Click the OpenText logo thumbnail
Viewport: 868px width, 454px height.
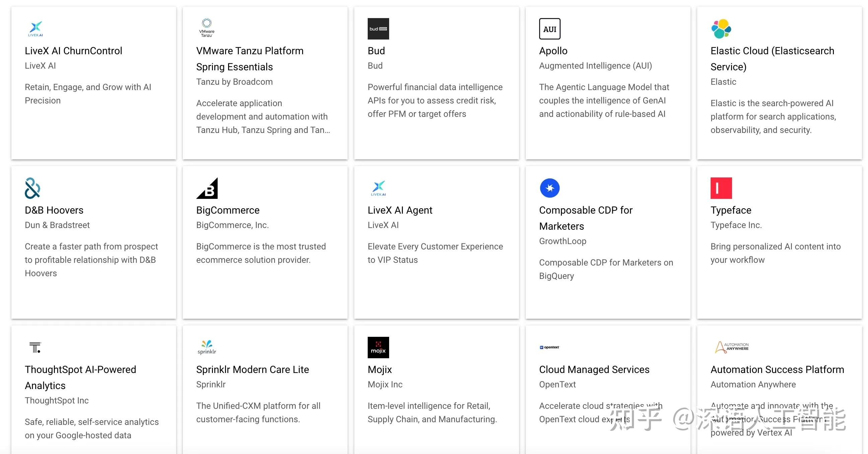pos(550,347)
